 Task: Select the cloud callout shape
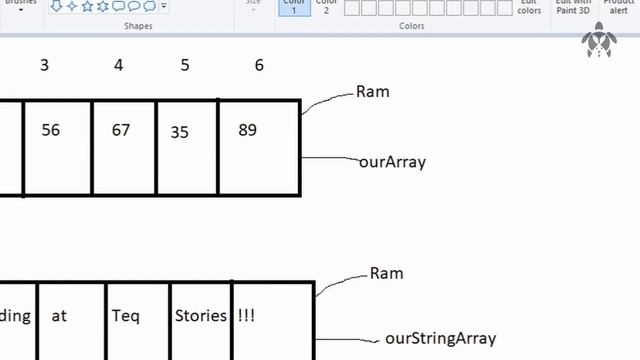point(150,6)
